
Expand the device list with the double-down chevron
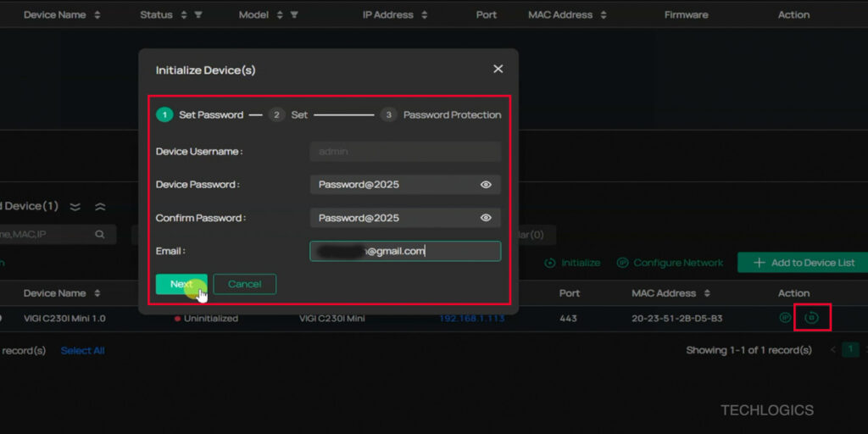75,207
